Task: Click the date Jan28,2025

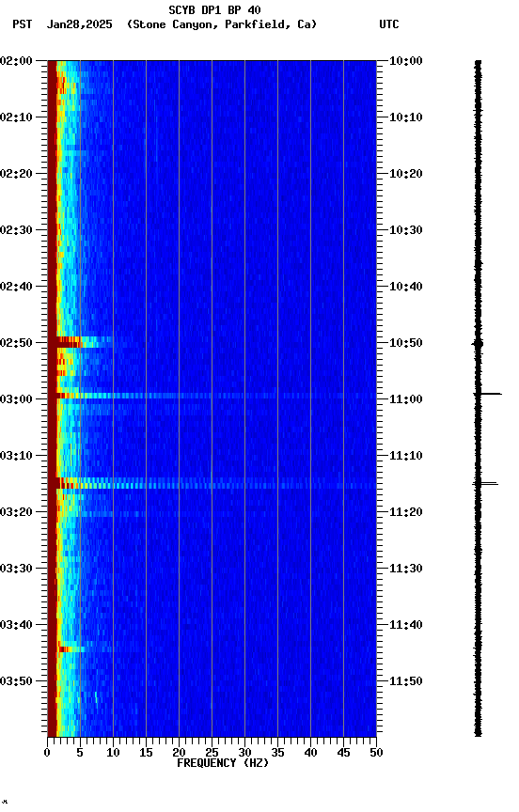Action: pos(79,24)
